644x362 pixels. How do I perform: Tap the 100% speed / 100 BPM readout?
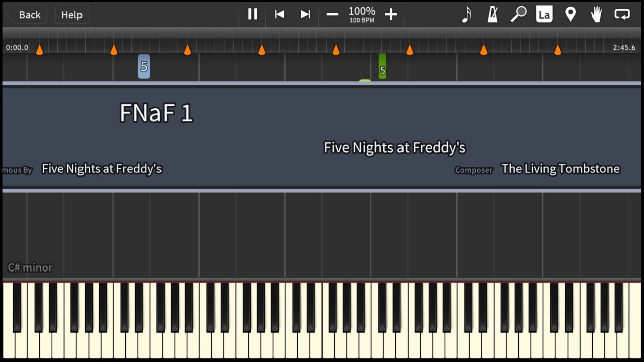tap(362, 14)
